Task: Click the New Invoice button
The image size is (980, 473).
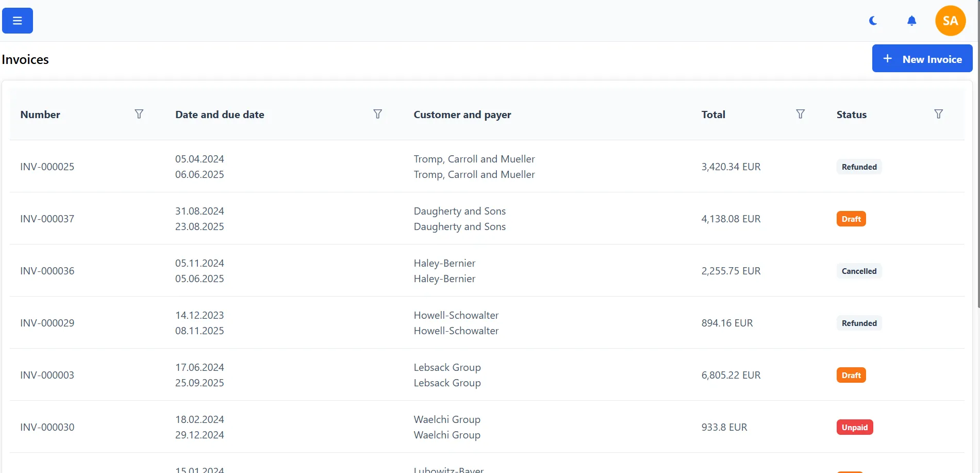Action: 922,58
